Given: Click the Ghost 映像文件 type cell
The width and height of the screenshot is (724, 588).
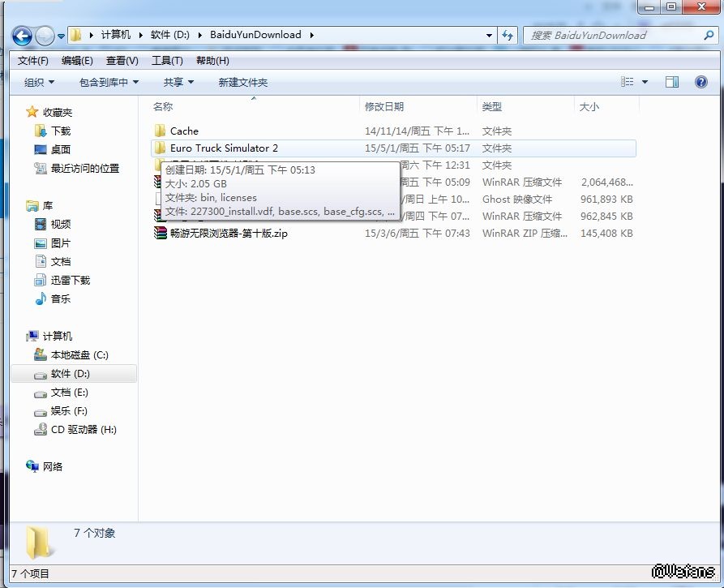Looking at the screenshot, I should click(x=517, y=199).
